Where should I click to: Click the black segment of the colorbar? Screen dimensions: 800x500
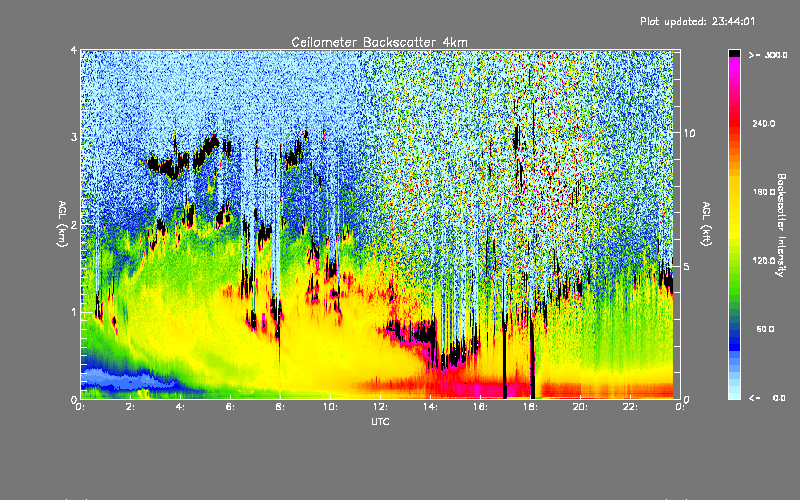tap(734, 53)
